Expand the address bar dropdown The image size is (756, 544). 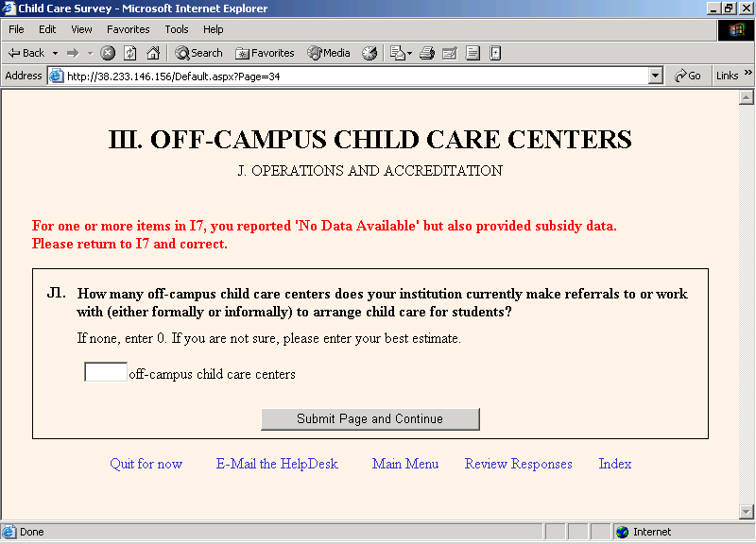point(655,76)
